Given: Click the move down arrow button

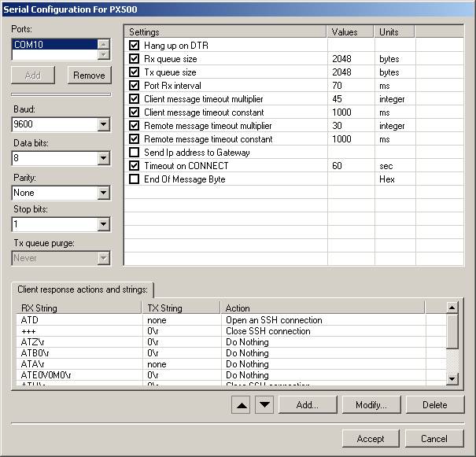Looking at the screenshot, I should (x=264, y=405).
